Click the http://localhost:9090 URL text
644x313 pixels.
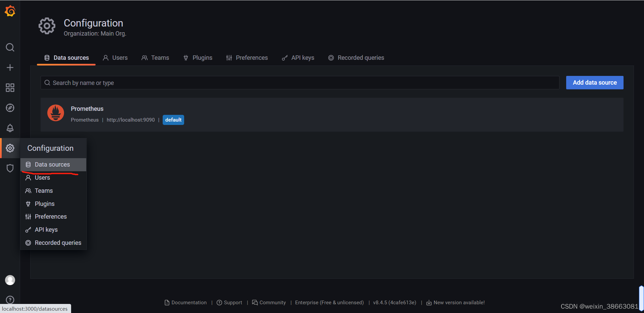coord(131,120)
